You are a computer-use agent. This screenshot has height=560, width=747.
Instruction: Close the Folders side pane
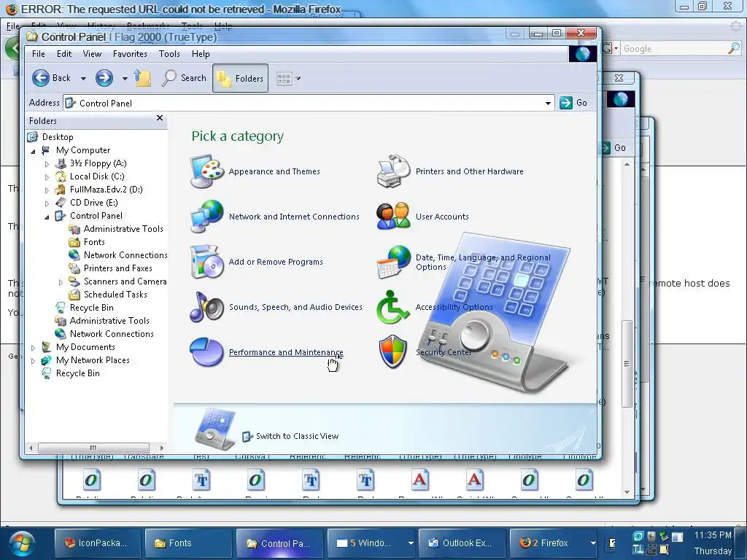(160, 117)
